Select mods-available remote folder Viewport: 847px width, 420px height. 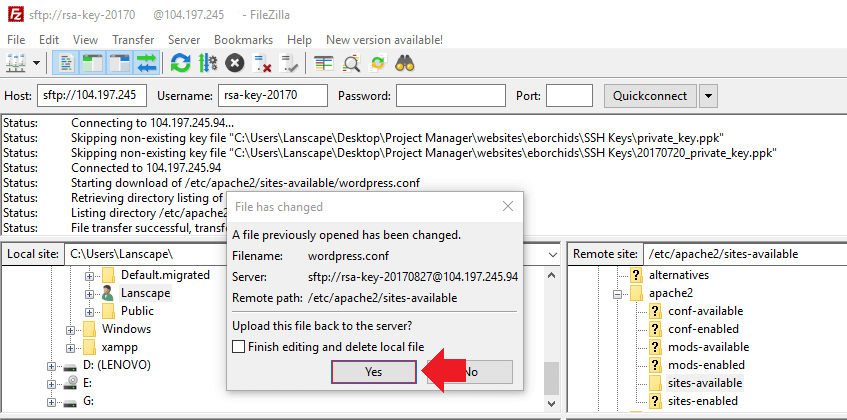point(708,347)
